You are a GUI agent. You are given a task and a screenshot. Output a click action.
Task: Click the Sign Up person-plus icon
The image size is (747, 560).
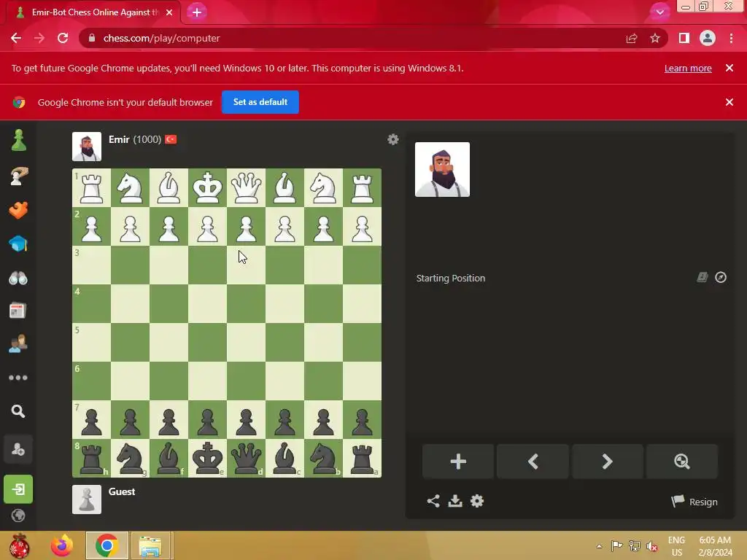pyautogui.click(x=18, y=449)
